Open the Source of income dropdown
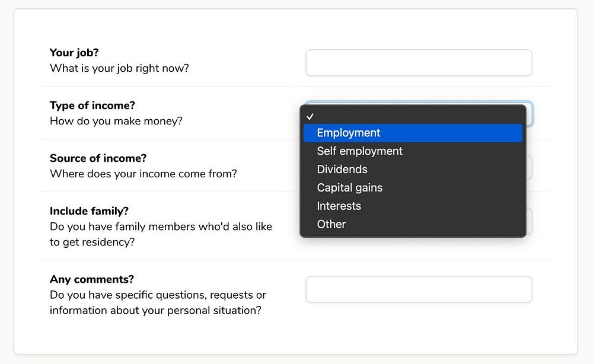 pyautogui.click(x=529, y=167)
